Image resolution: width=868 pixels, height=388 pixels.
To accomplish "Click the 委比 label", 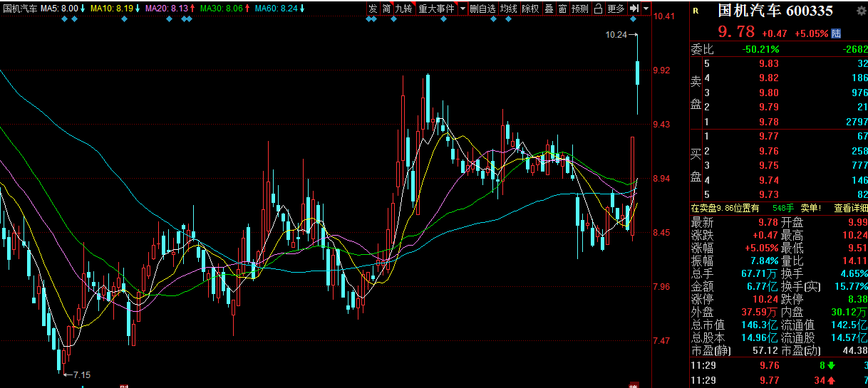I will (702, 49).
